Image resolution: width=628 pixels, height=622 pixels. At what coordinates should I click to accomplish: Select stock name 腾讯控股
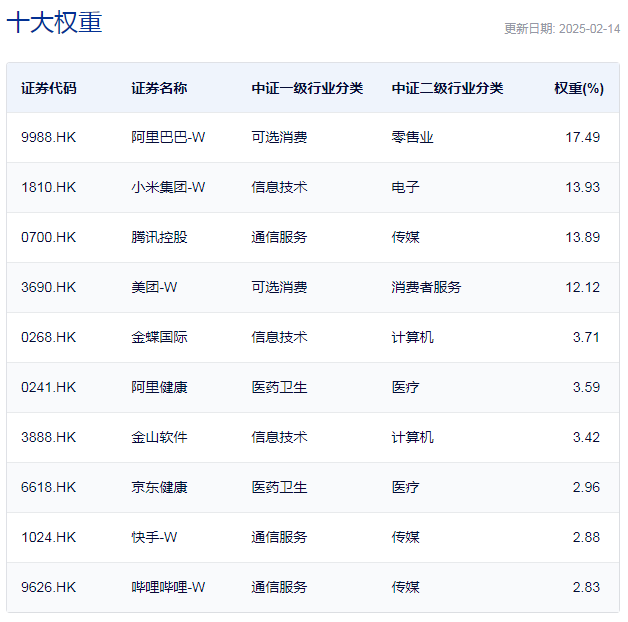click(159, 238)
